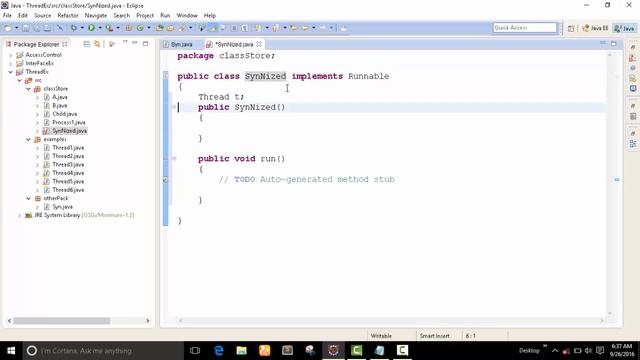Collapse the classStore package
Viewport: 640px width, 360px height.
29,89
